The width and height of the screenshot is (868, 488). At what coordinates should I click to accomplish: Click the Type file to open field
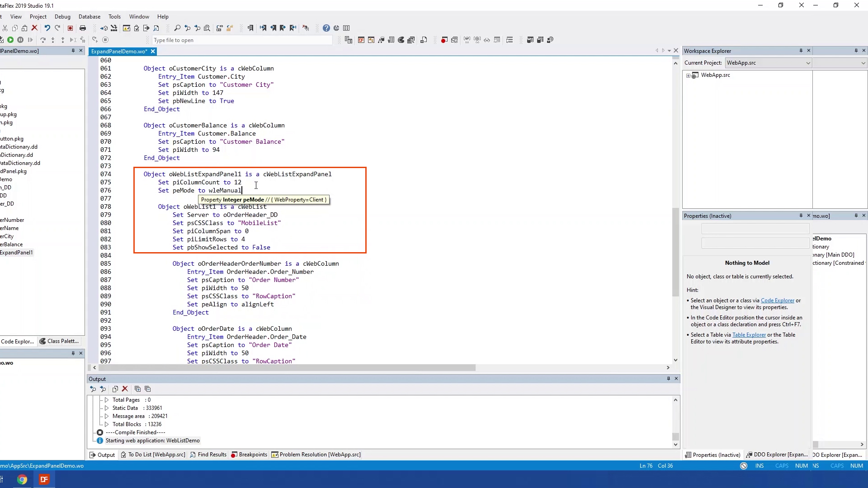[242, 40]
